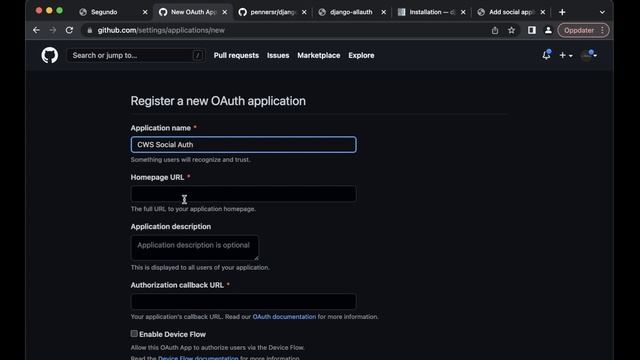Viewport: 640px width, 360px height.
Task: Open the plus create-new dropdown
Action: click(x=565, y=55)
